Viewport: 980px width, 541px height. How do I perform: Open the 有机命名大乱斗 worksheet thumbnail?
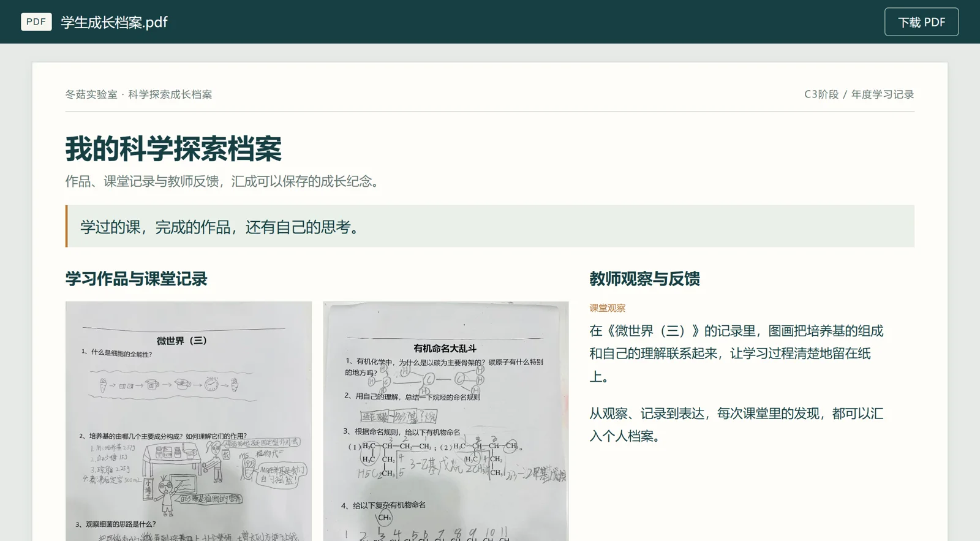point(446,421)
